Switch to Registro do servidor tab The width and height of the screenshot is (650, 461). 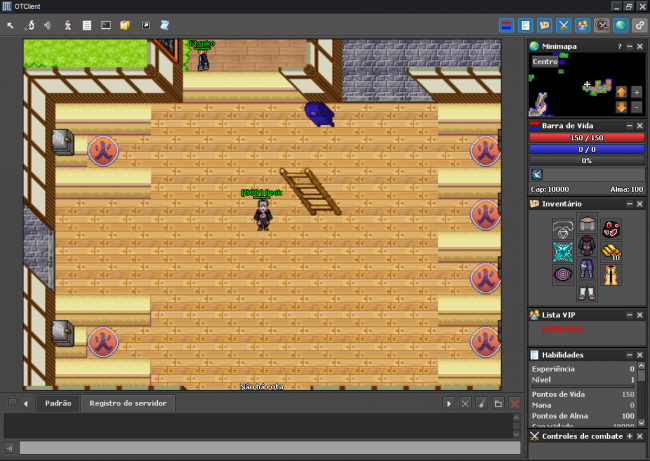[128, 403]
